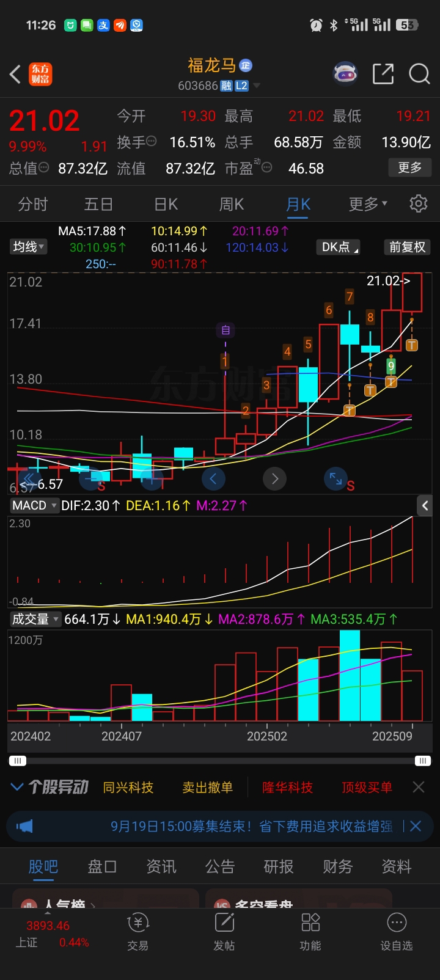440x980 pixels.
Task: Switch to 周K tab
Action: 232,203
